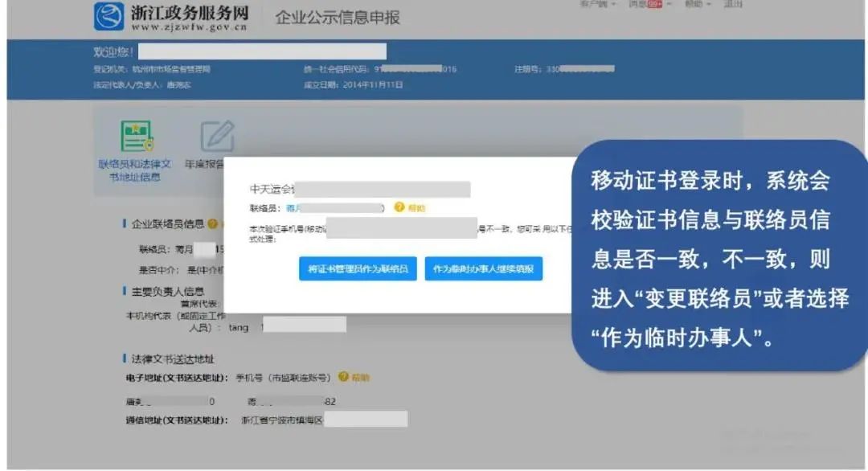Click the 企业公示信息申报 page title
868x471 pixels.
coord(339,17)
